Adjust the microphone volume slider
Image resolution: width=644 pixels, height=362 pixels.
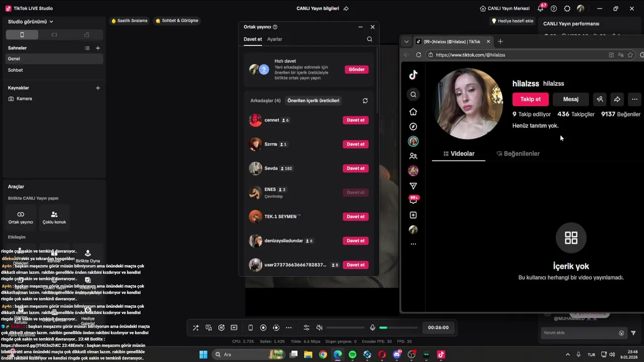pyautogui.click(x=397, y=328)
